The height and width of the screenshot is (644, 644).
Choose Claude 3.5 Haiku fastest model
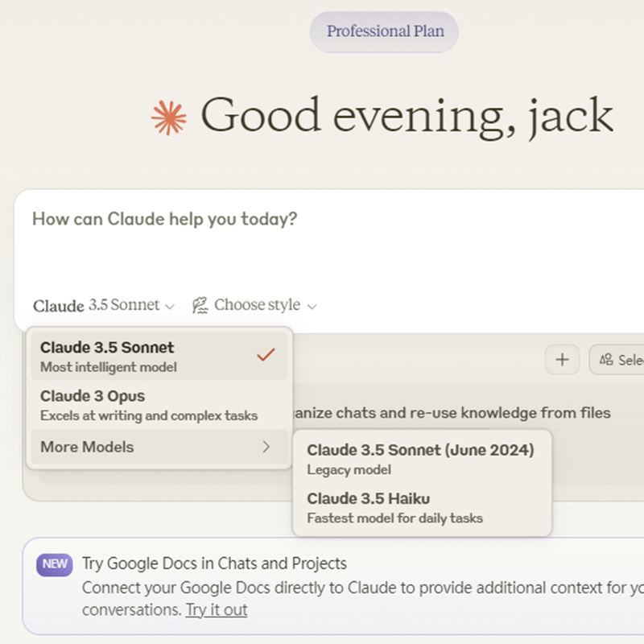point(394,508)
